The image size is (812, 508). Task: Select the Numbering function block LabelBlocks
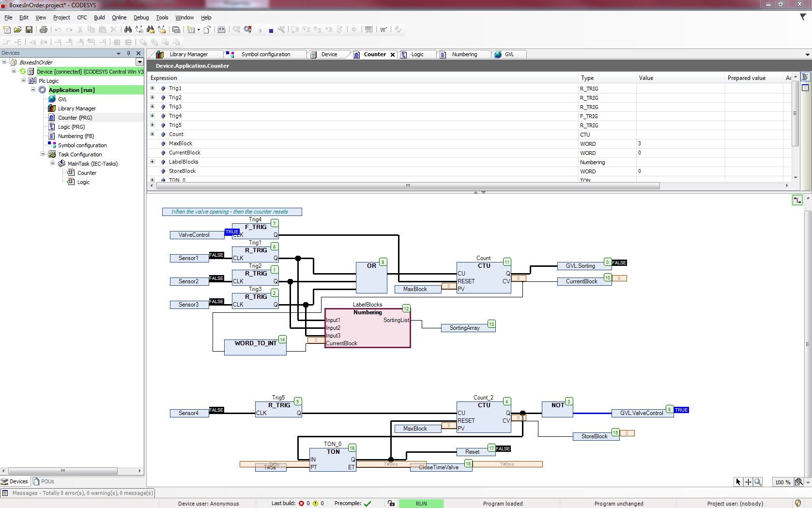(x=368, y=328)
